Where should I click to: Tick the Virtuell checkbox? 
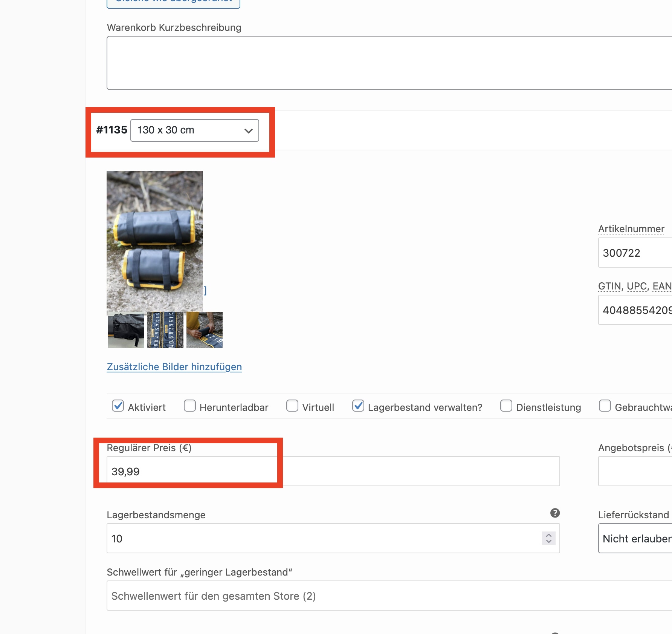click(x=292, y=406)
